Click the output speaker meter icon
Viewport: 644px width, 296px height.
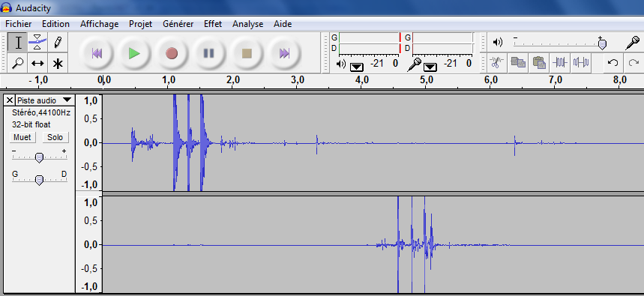341,64
